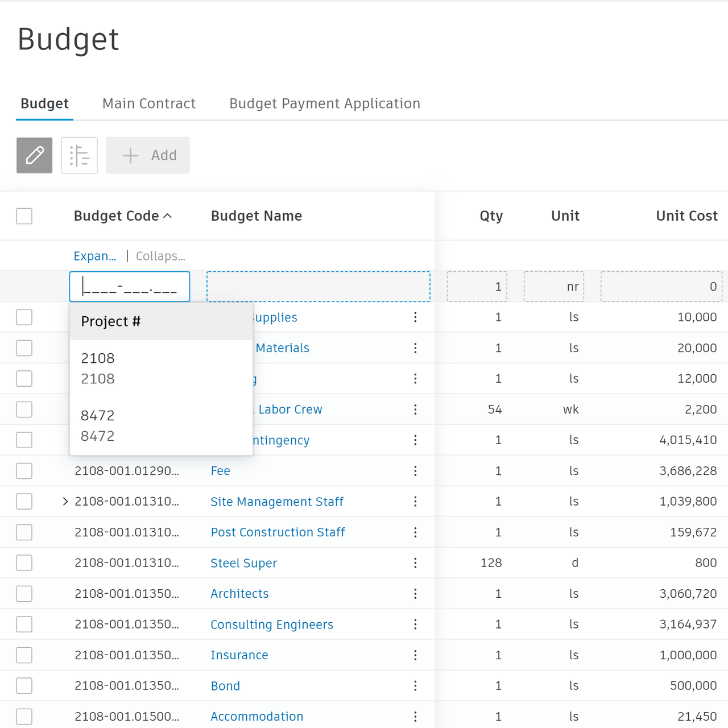The height and width of the screenshot is (728, 728).
Task: Open the Budget Payment Application tab
Action: point(325,104)
